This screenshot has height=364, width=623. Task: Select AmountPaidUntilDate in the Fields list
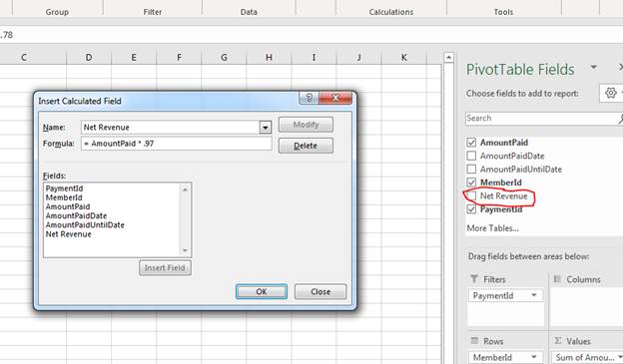[85, 225]
